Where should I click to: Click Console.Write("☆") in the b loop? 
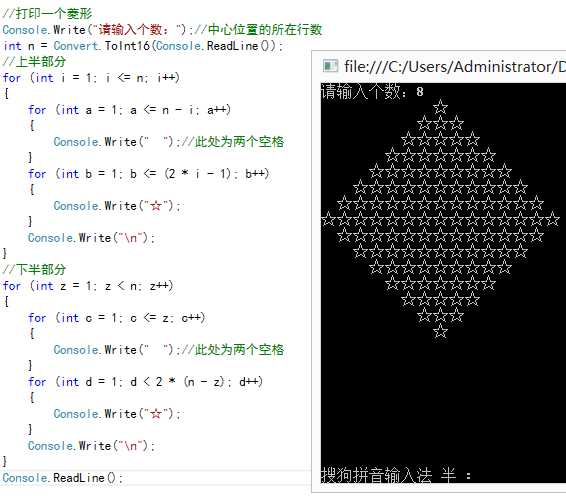117,206
